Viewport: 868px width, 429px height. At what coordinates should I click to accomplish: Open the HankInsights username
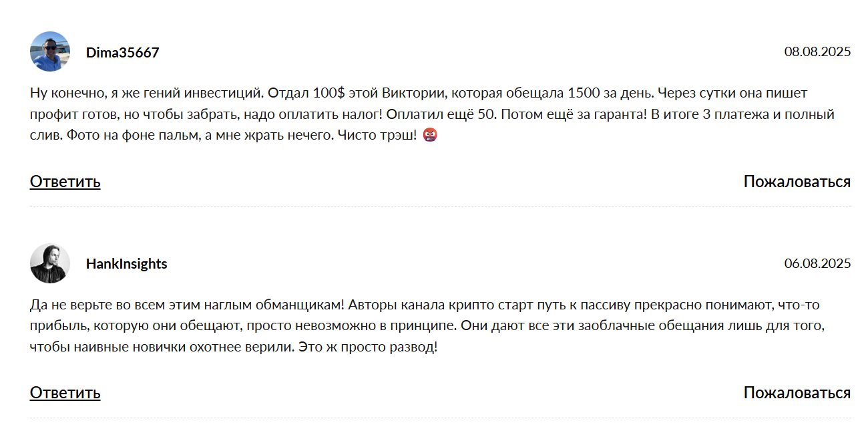tap(126, 264)
